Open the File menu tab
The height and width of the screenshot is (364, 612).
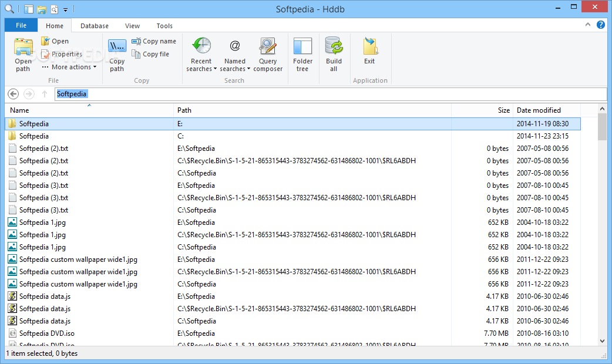click(x=21, y=25)
